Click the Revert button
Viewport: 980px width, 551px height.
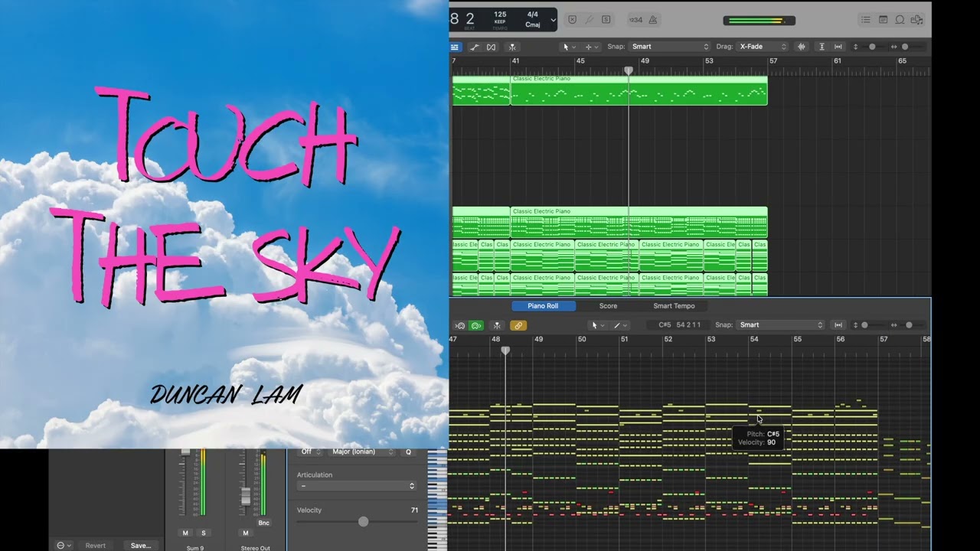96,546
